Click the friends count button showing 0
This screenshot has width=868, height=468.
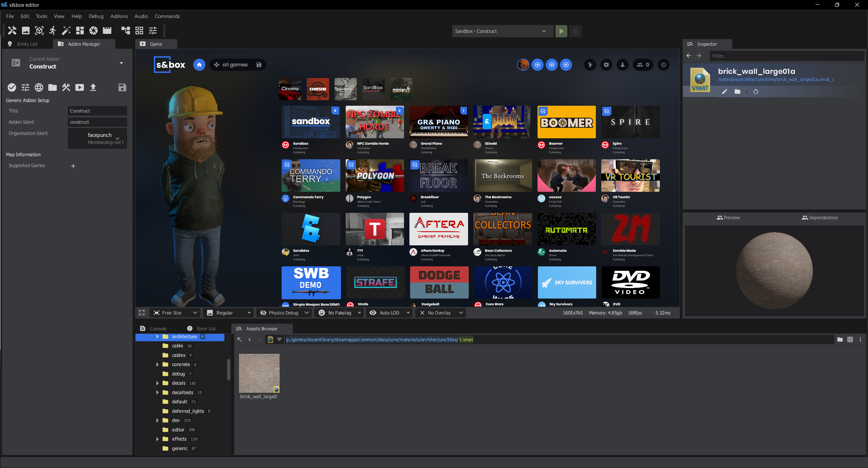(x=643, y=65)
